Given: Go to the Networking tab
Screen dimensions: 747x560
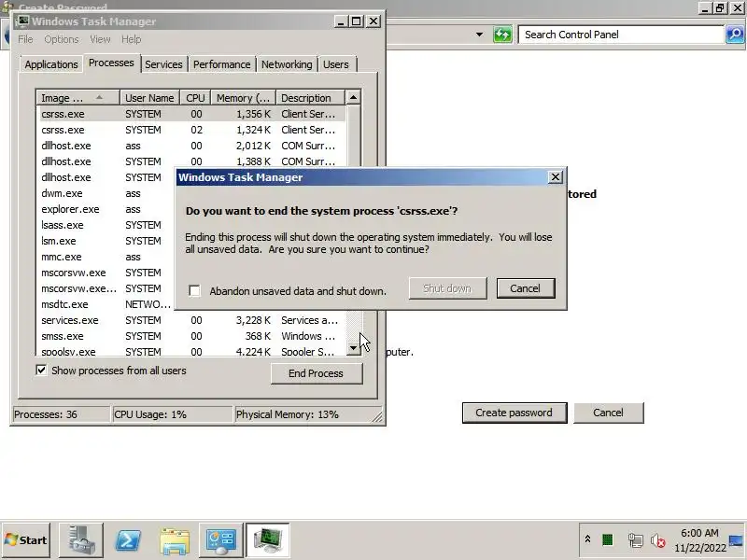Looking at the screenshot, I should 287,64.
